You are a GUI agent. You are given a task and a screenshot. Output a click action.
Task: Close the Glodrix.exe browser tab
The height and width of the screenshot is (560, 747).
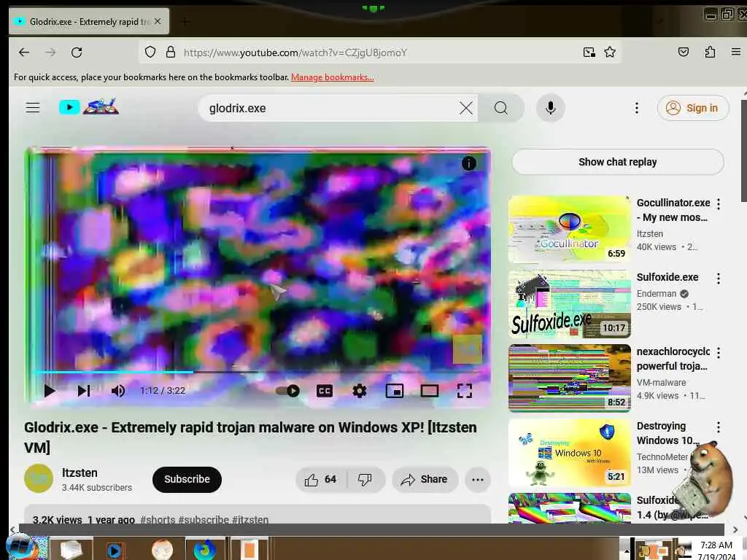pos(158,21)
